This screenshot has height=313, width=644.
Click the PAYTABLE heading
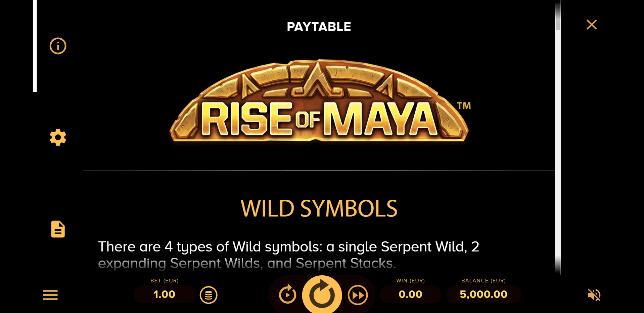319,27
